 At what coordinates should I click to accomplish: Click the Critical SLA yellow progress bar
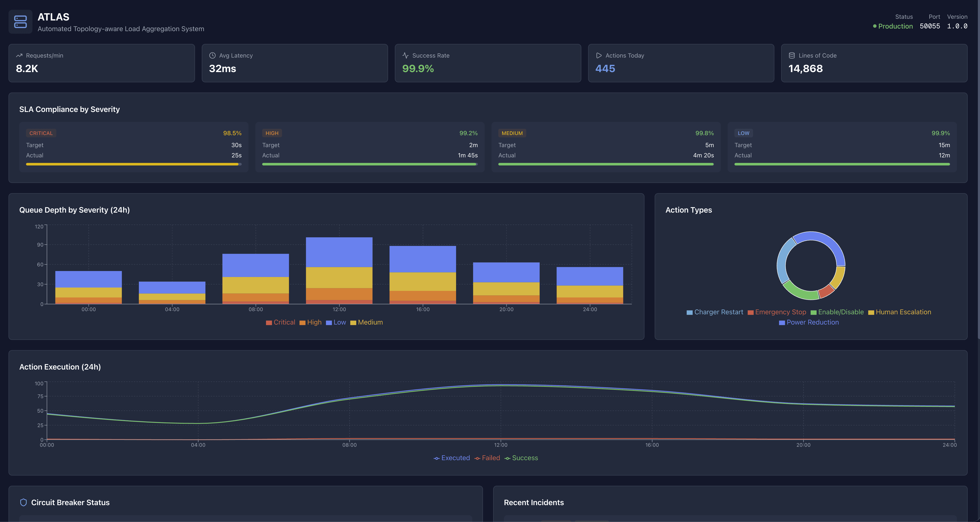pyautogui.click(x=132, y=164)
